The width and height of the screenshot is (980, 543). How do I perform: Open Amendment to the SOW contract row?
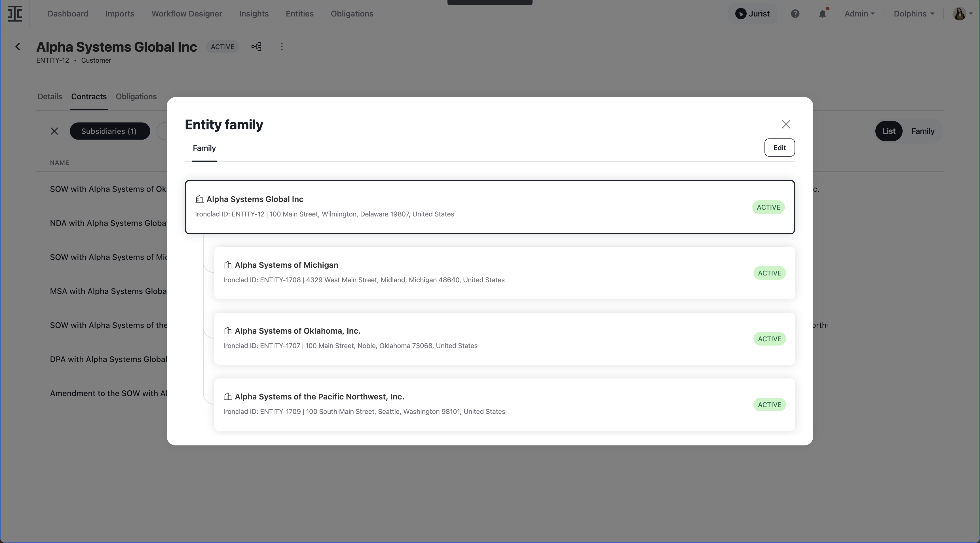coord(108,393)
